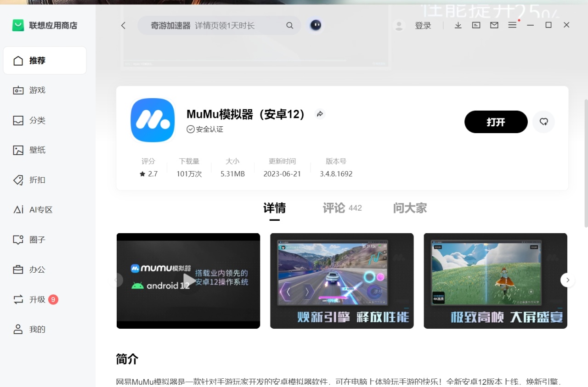
Task: Open 升级 with 9 pending updates
Action: point(45,299)
